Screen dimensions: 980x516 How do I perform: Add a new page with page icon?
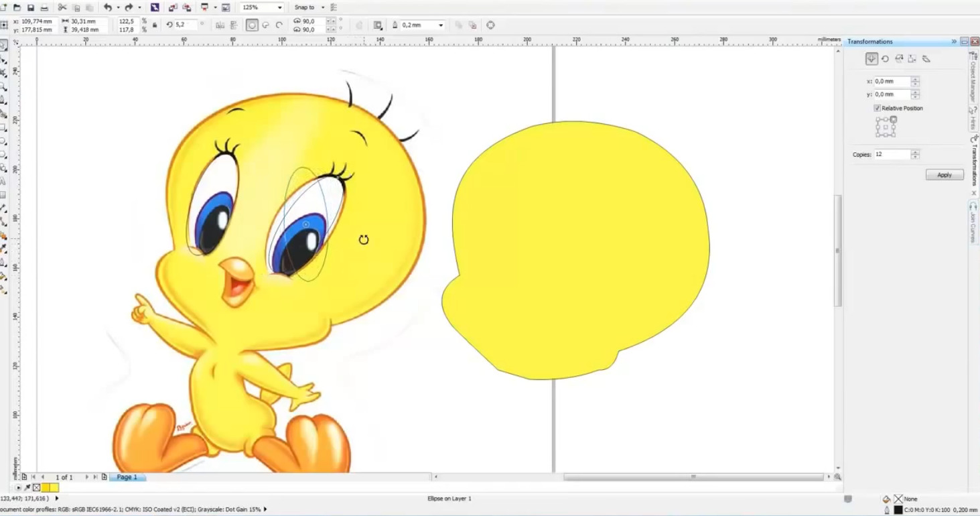pos(104,477)
